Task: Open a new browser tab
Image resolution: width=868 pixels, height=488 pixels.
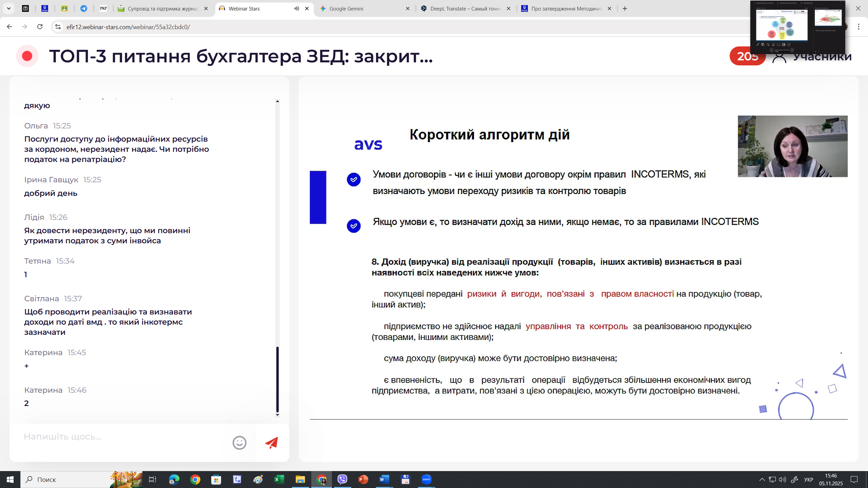Action: 625,8
